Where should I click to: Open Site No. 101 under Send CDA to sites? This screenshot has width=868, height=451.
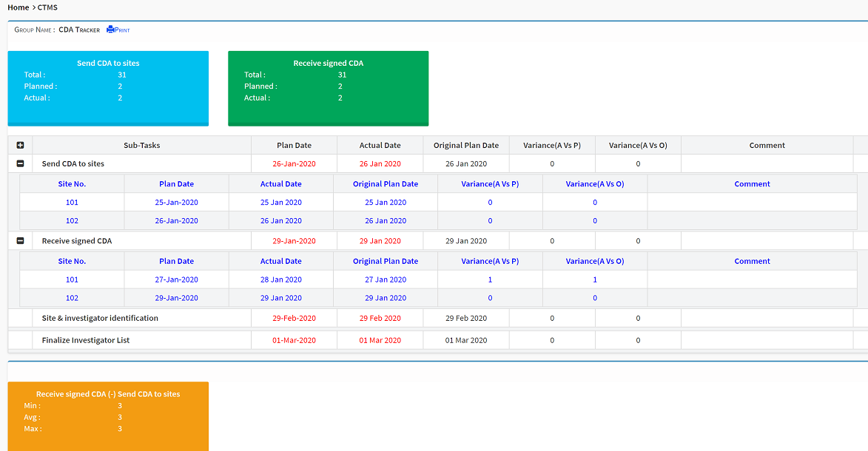coord(71,202)
